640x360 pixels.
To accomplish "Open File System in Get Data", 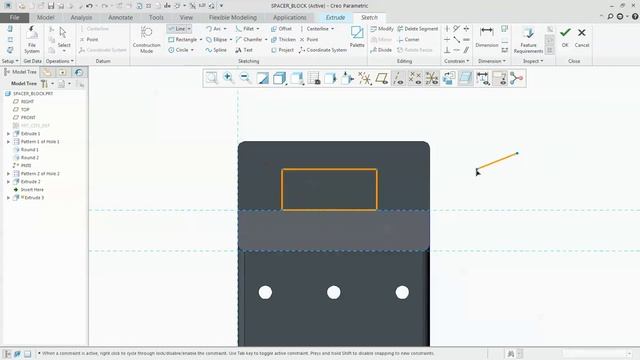I will pos(32,40).
